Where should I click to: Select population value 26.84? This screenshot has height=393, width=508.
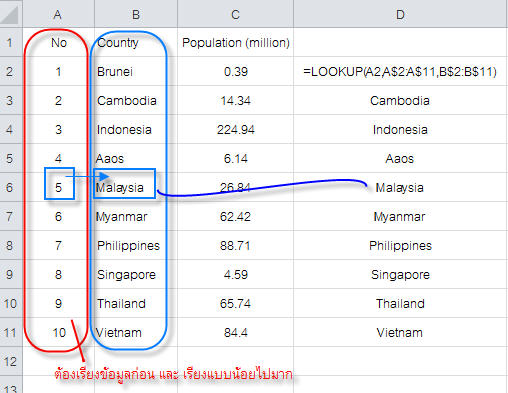[235, 187]
